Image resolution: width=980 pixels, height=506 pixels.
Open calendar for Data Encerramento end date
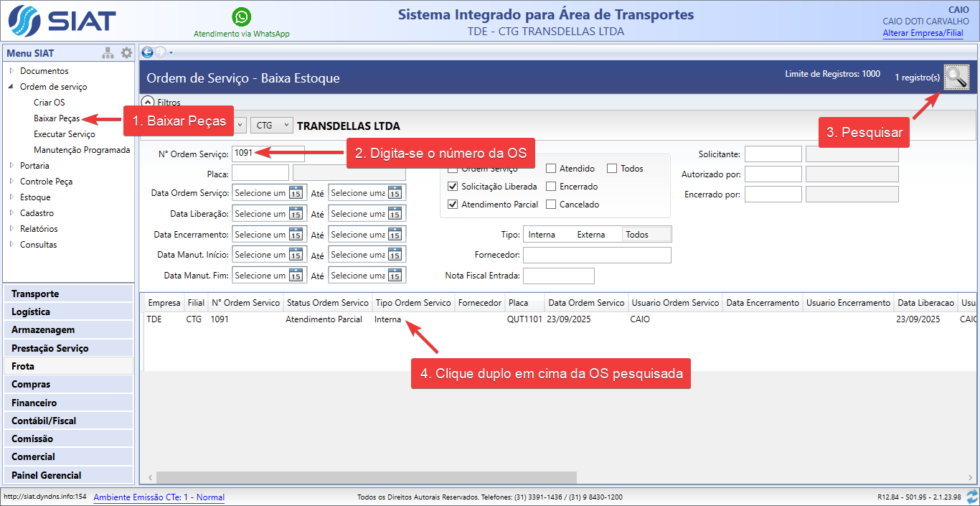click(x=395, y=235)
